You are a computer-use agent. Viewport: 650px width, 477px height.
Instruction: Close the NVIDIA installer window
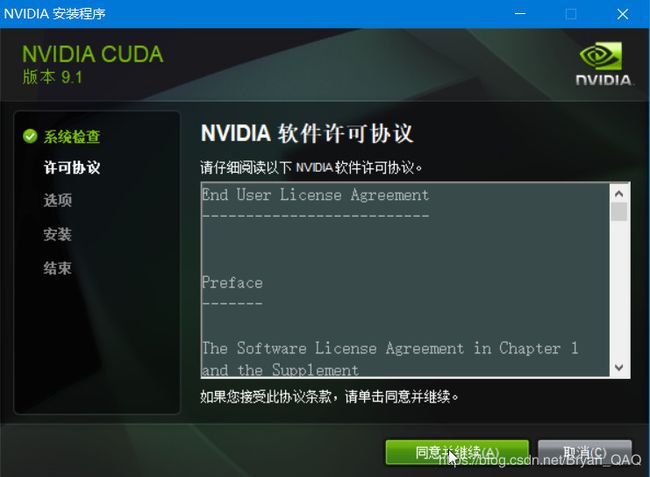[x=623, y=14]
